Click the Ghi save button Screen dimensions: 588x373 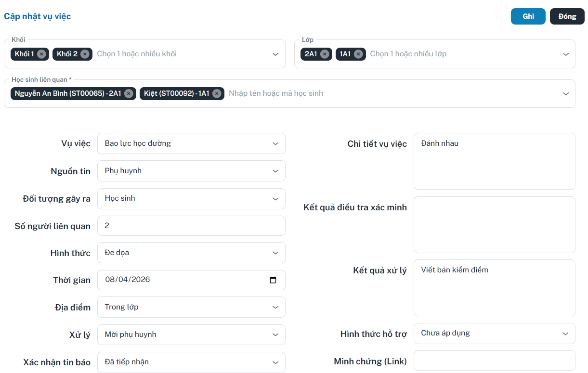tap(528, 16)
